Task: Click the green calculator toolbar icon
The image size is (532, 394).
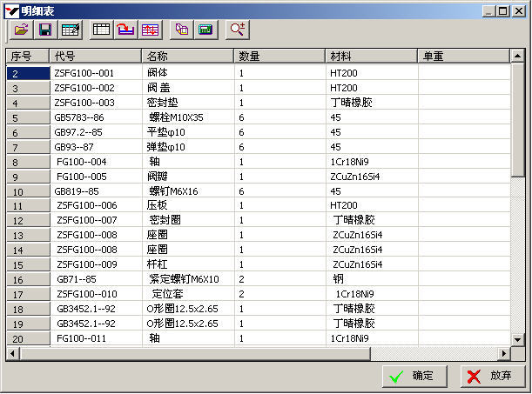Action: click(206, 30)
